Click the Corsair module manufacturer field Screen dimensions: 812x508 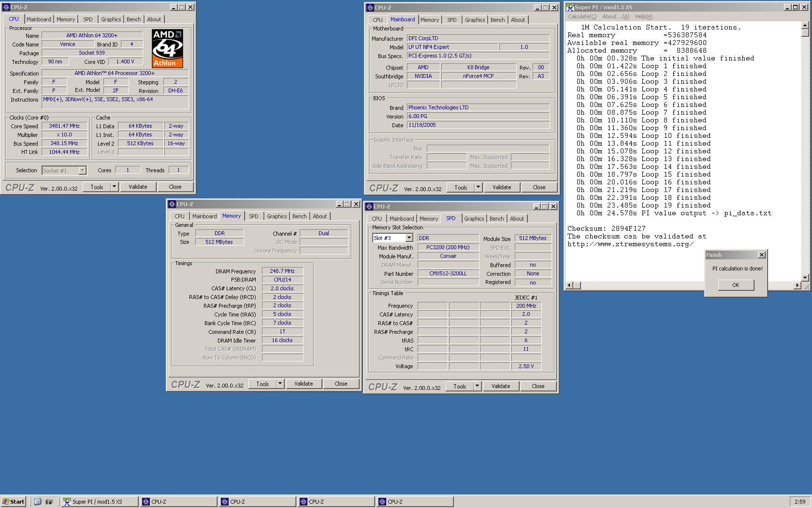(448, 256)
